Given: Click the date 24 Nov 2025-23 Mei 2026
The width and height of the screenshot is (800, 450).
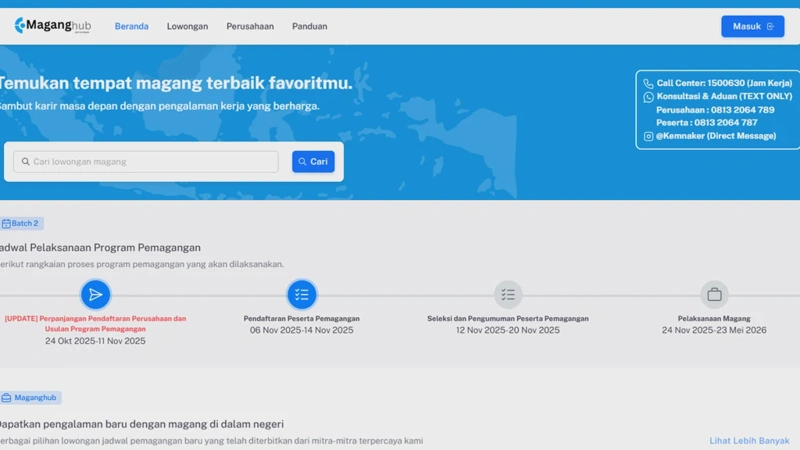Looking at the screenshot, I should pos(714,330).
